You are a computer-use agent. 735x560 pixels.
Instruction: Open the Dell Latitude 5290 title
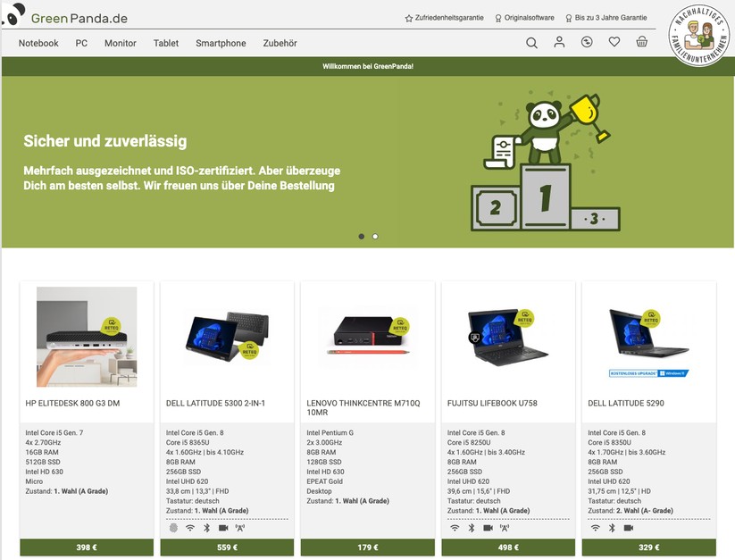pyautogui.click(x=626, y=403)
